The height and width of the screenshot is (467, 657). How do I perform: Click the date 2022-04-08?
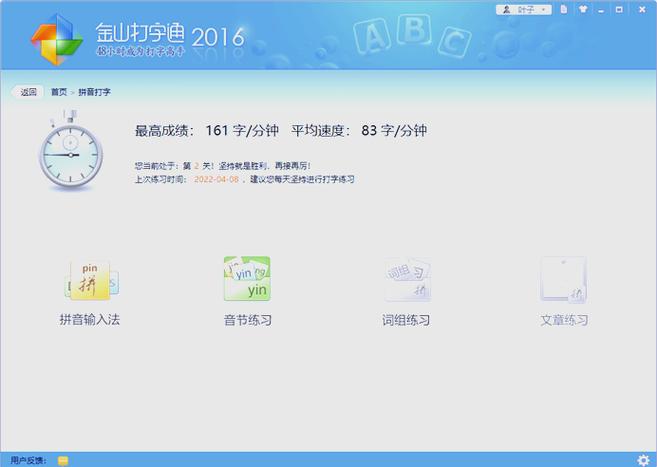coord(216,179)
